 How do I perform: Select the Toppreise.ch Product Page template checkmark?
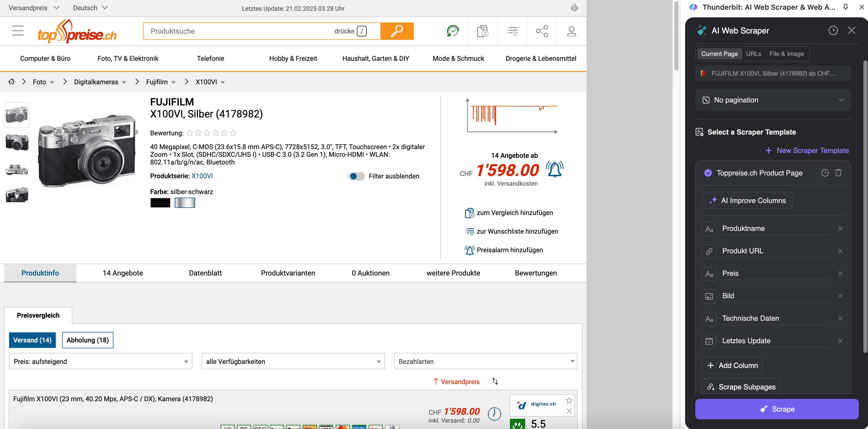point(708,173)
